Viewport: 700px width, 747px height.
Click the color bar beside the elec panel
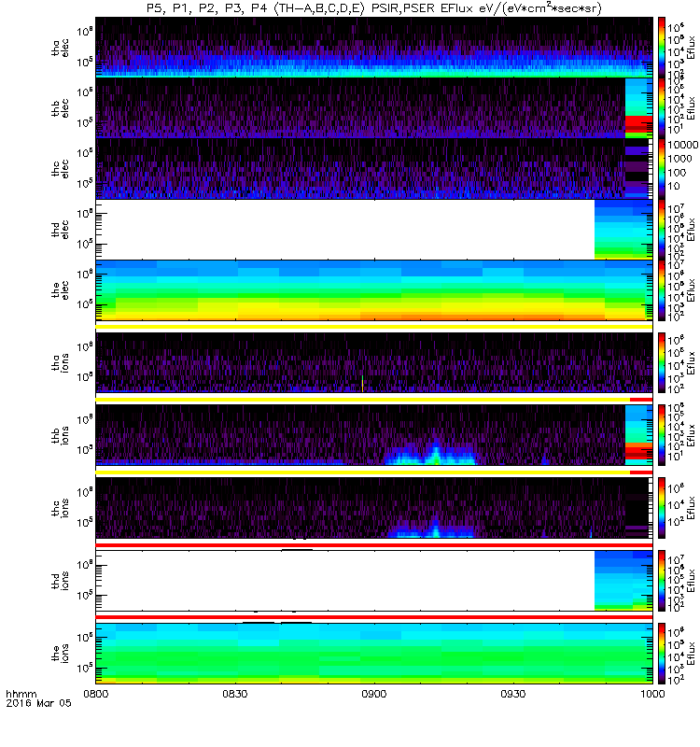662,290
